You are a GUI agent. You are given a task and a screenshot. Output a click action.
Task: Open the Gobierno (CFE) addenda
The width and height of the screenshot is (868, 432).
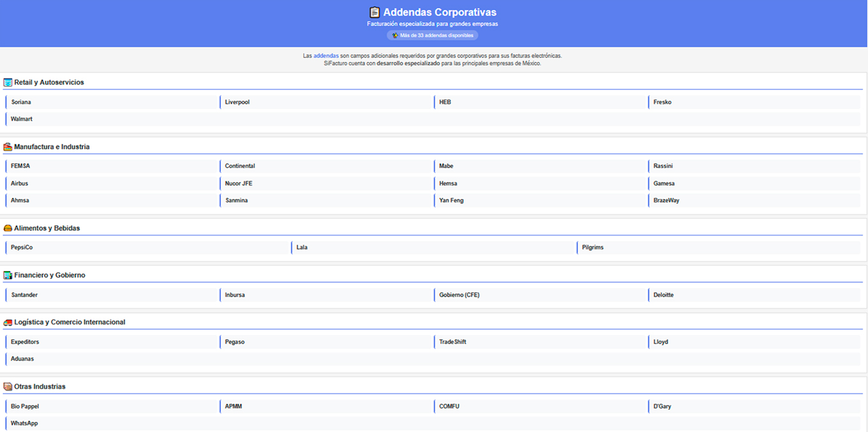(459, 295)
